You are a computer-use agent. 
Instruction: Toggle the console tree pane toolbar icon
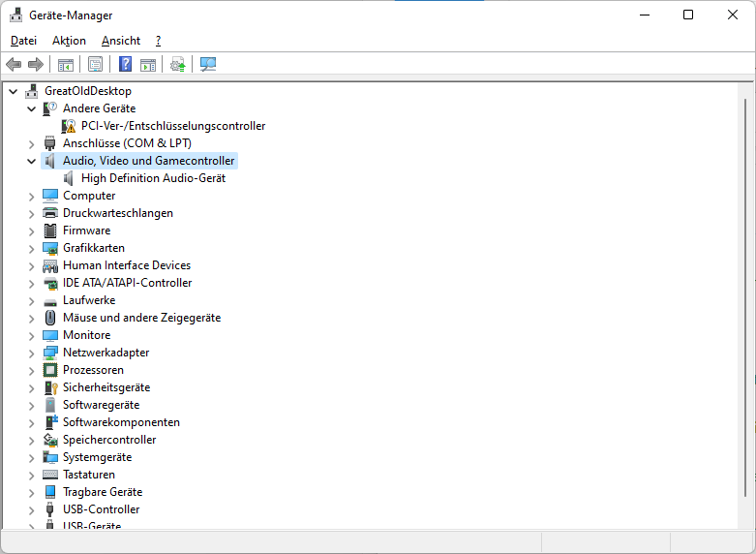pos(66,64)
